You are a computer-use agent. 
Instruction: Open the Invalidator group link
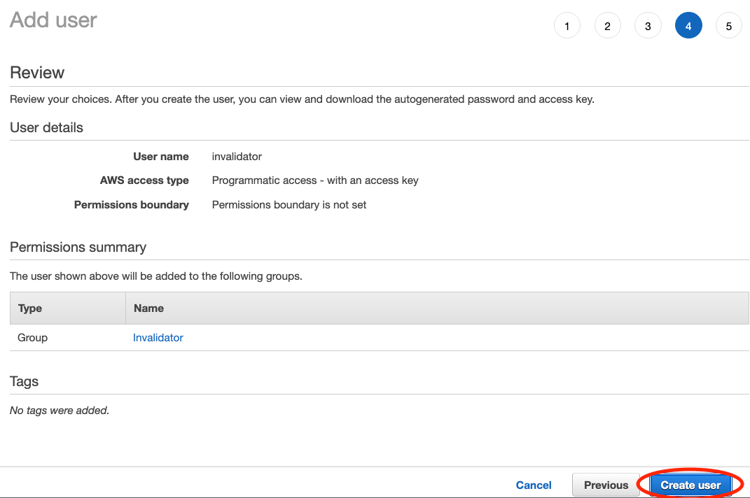tap(158, 338)
